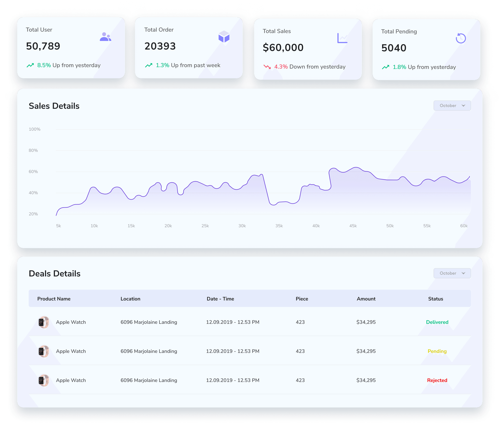This screenshot has height=429, width=504.
Task: Click the Total Sales chart icon
Action: coord(342,38)
